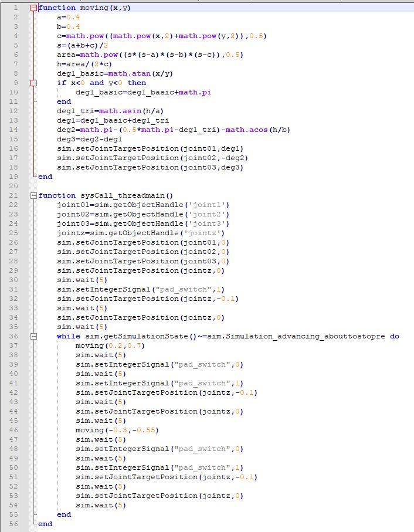Click the line getting handle 'joint2'
The image size is (414, 532).
click(x=143, y=215)
